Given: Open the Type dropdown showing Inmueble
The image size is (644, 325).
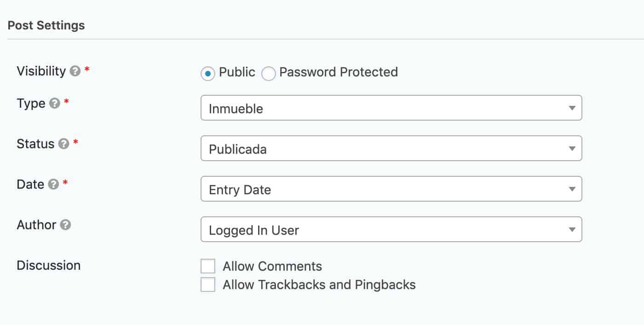Looking at the screenshot, I should pyautogui.click(x=391, y=108).
